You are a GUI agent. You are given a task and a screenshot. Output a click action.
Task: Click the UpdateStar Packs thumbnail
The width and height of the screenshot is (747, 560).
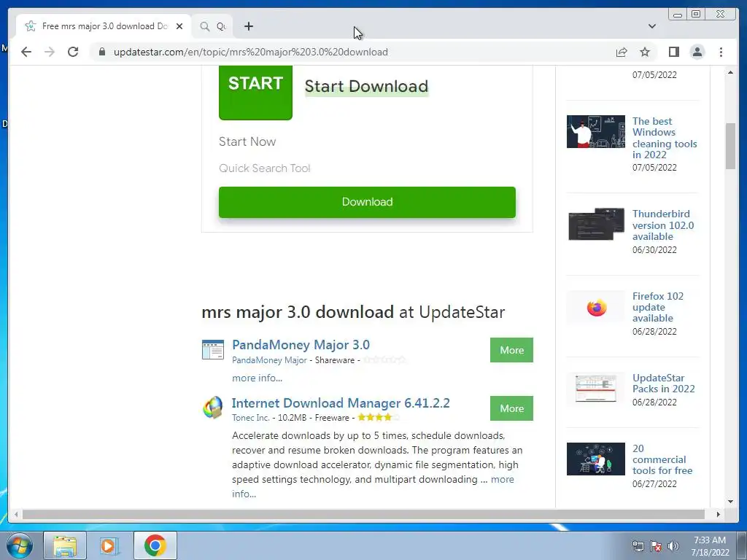coord(595,389)
